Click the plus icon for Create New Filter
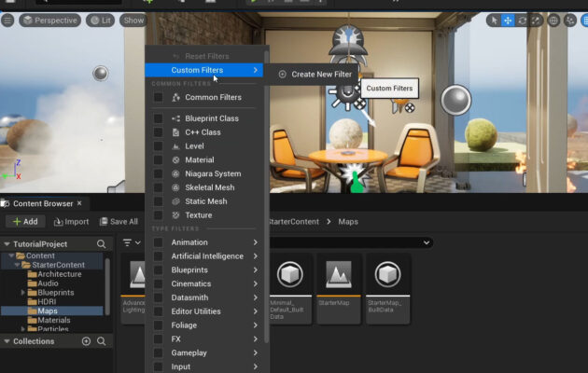 pos(282,75)
